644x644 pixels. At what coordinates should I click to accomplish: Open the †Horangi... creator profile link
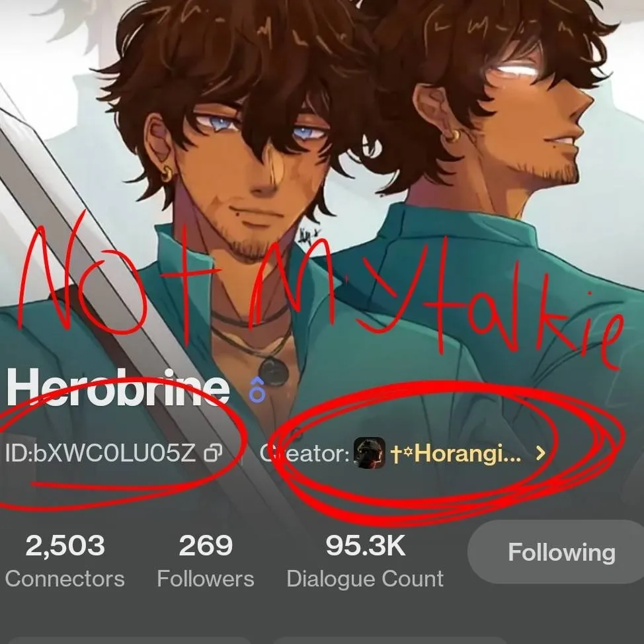[x=456, y=453]
